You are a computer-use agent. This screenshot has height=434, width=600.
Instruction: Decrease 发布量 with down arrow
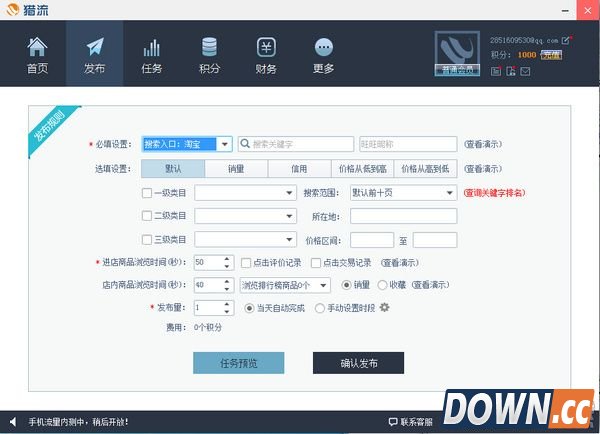pos(227,312)
